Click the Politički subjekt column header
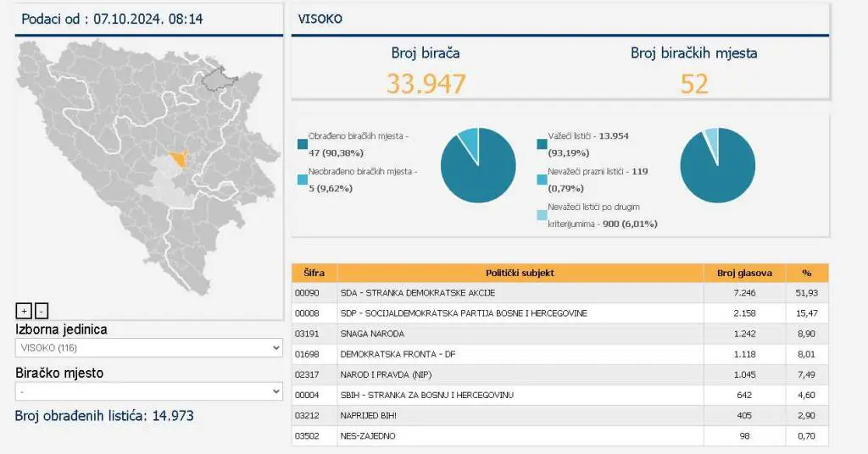 [x=520, y=273]
